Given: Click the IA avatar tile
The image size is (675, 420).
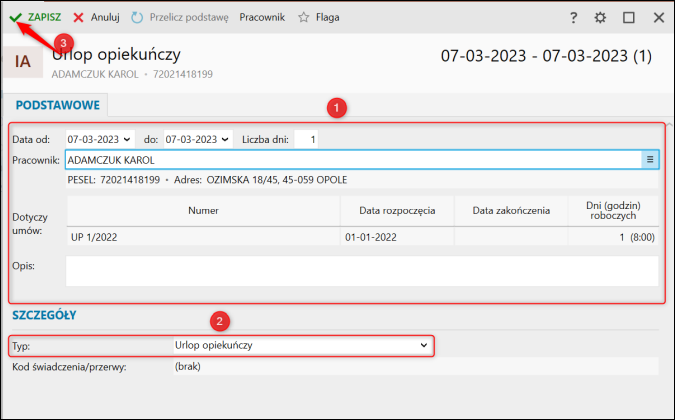Looking at the screenshot, I should point(23,62).
